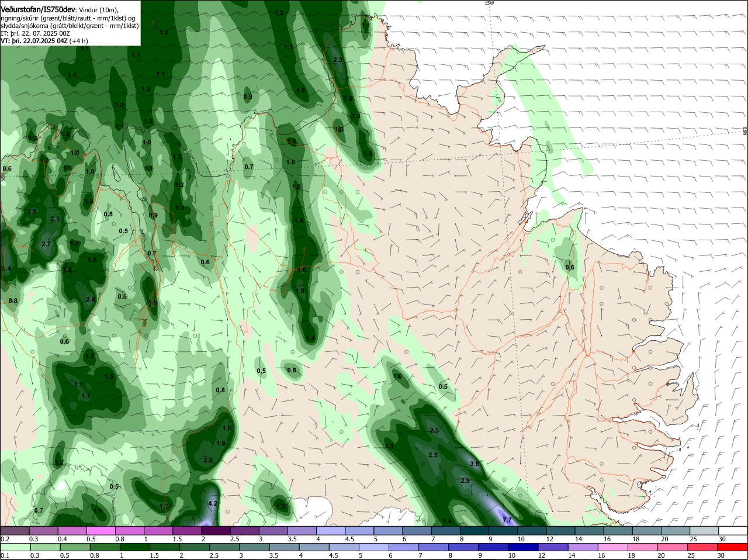Click the bright pink swatch between 0.5 and 0.8
Viewport: 748px width, 560px height.
(x=101, y=531)
